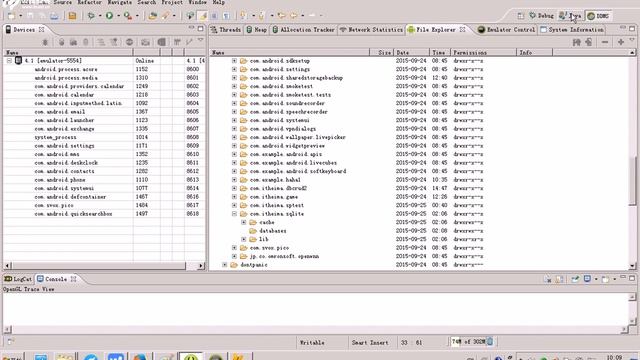
Task: Sort by the Date column header
Action: pyautogui.click(x=411, y=53)
